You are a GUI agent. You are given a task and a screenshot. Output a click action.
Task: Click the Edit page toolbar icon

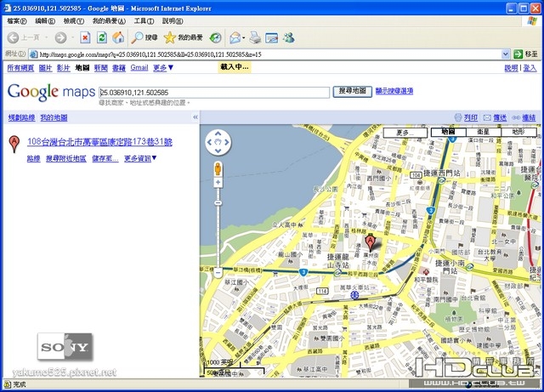(272, 37)
